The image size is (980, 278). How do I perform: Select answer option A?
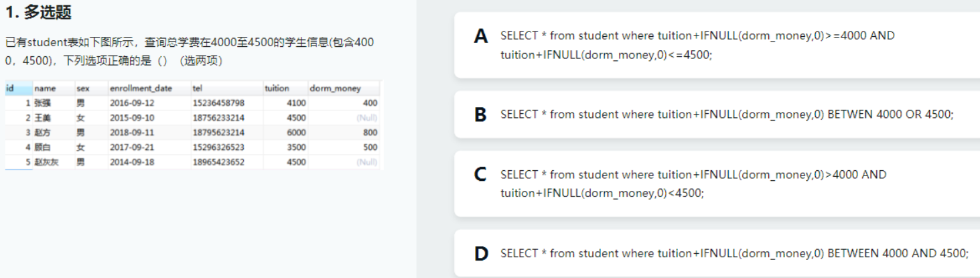(x=481, y=37)
